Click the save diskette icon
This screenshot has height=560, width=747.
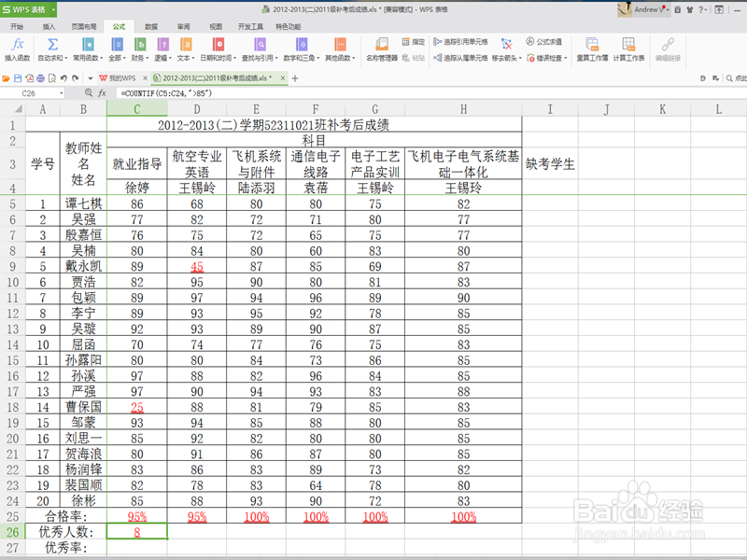tap(18, 78)
